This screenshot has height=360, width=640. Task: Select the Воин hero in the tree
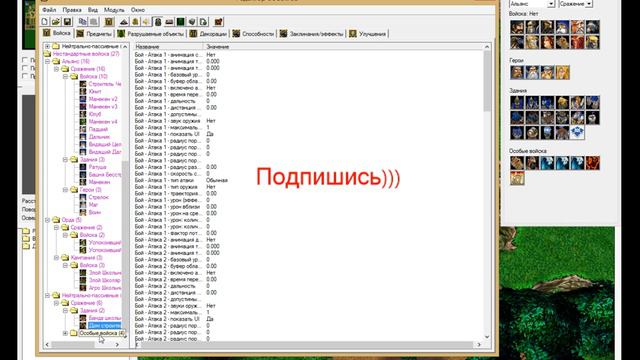pos(94,212)
